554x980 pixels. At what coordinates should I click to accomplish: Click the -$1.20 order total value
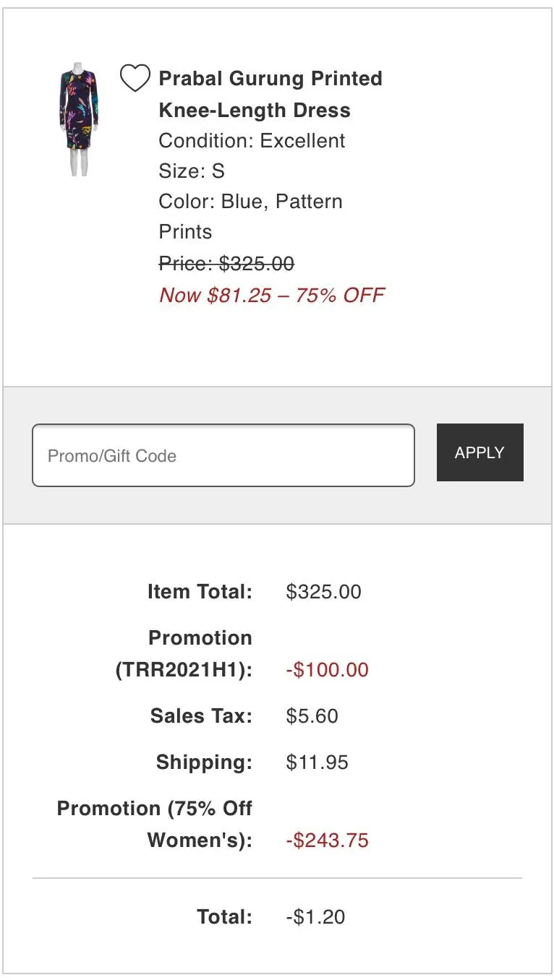315,917
